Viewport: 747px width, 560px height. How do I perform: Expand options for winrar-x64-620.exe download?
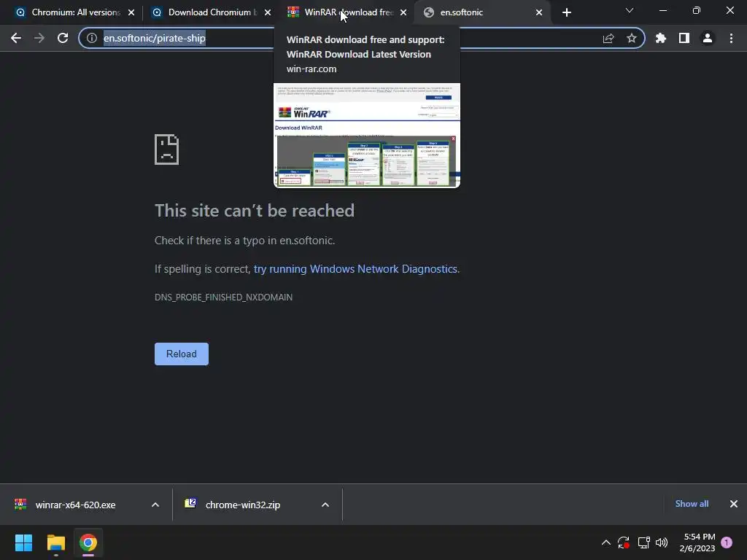point(155,505)
